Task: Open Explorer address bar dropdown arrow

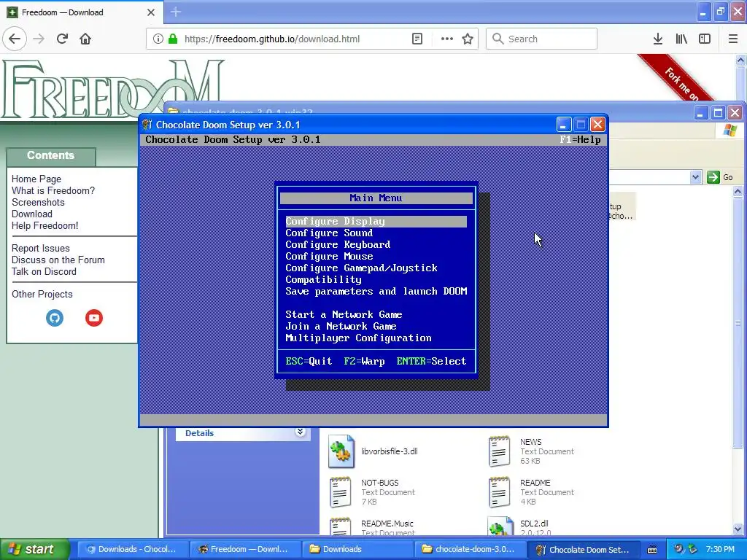Action: [695, 177]
